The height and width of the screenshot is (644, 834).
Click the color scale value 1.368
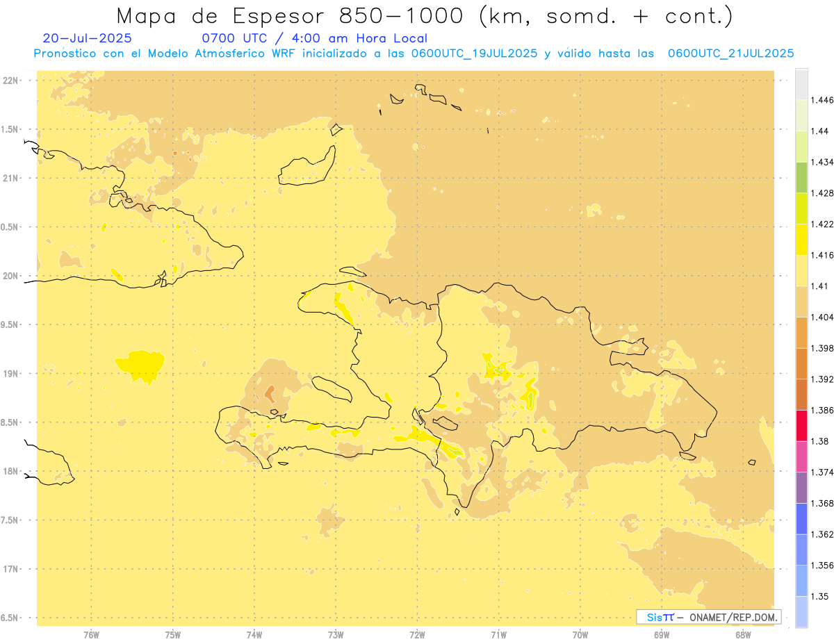coord(822,503)
